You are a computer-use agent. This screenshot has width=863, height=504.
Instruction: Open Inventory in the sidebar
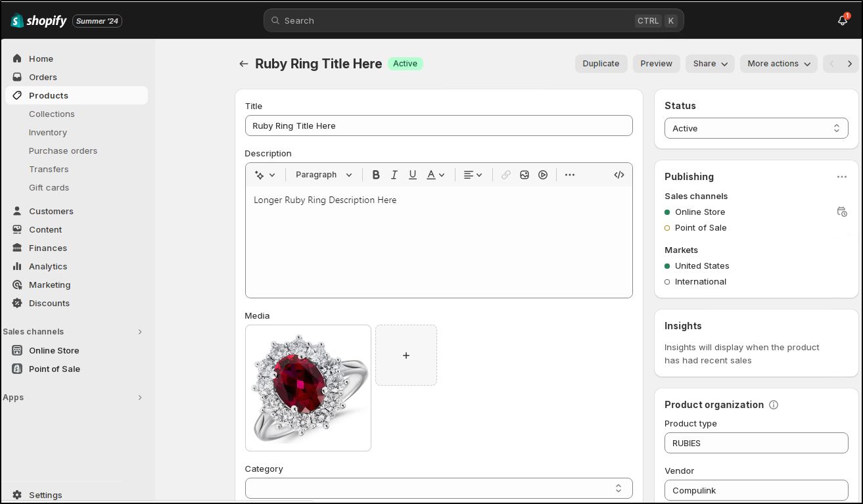pyautogui.click(x=48, y=132)
